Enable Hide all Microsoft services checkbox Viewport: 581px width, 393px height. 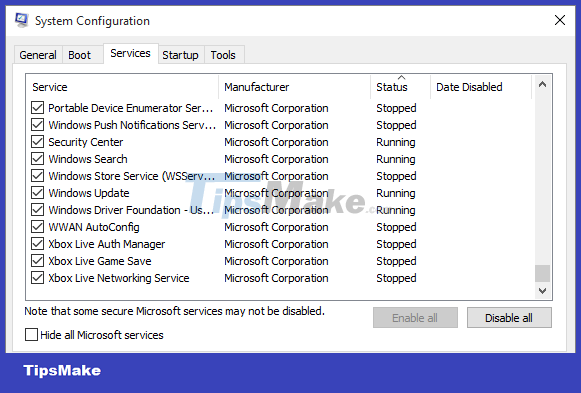point(31,335)
